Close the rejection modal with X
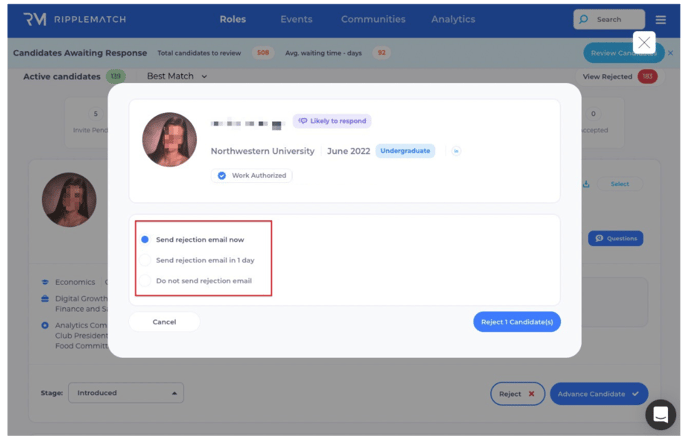 [644, 42]
